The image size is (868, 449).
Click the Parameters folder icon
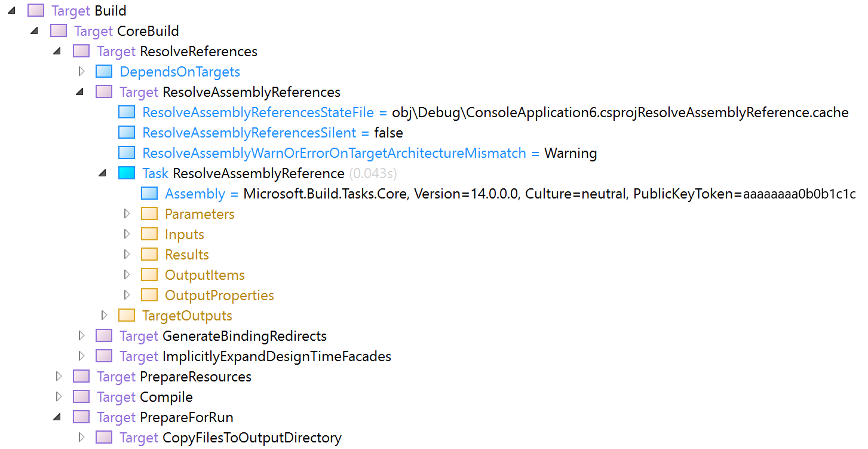click(149, 213)
